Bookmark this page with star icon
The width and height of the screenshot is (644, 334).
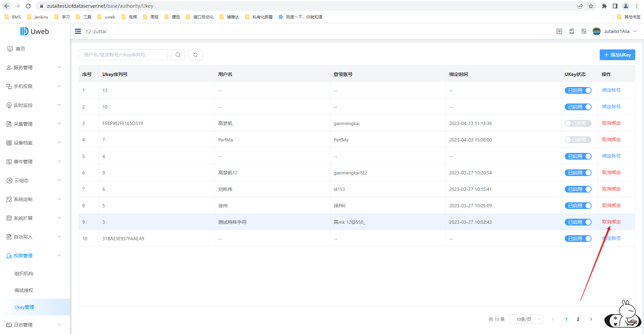click(591, 6)
